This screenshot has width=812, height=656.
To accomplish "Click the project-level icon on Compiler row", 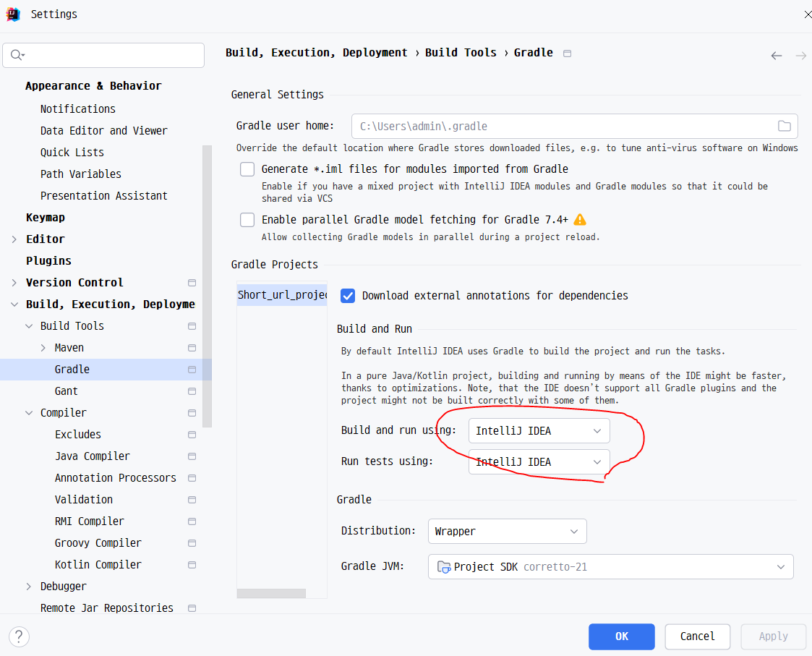I will tap(192, 413).
